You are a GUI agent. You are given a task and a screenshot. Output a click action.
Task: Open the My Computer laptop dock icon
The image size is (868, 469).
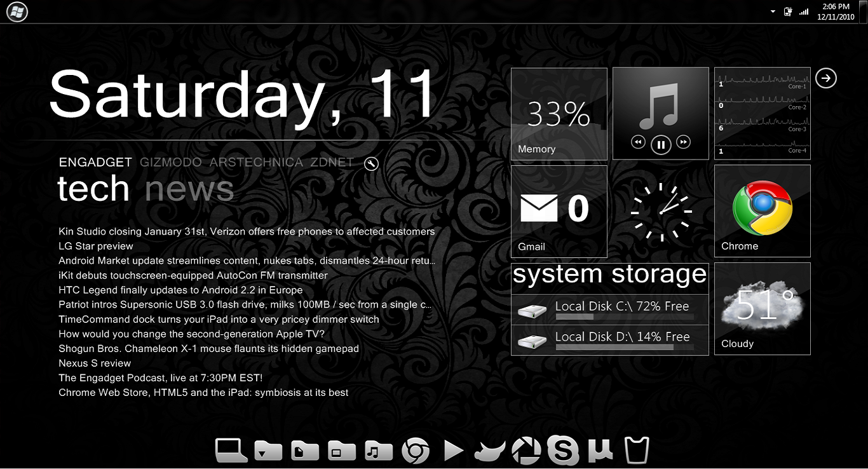tap(231, 450)
